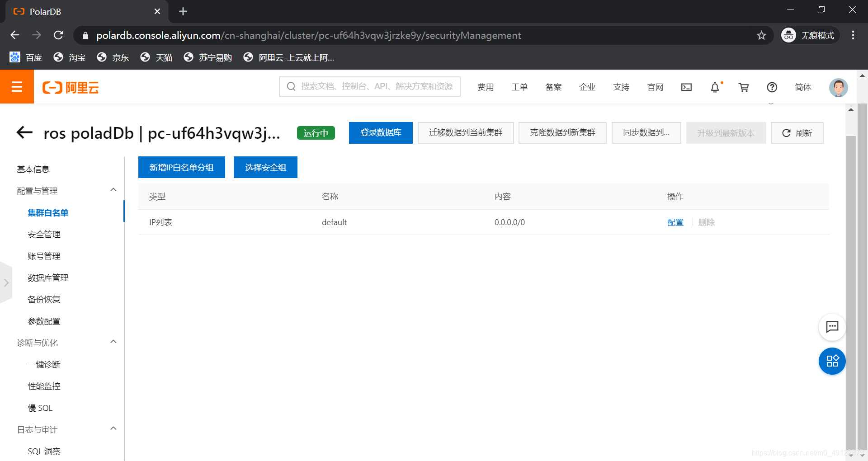Image resolution: width=868 pixels, height=461 pixels.
Task: Click the 运行中 status badge
Action: point(316,133)
